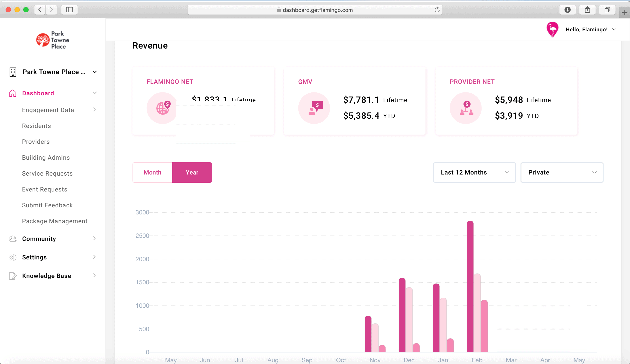Open the Last 12 Months filter dropdown

[474, 172]
